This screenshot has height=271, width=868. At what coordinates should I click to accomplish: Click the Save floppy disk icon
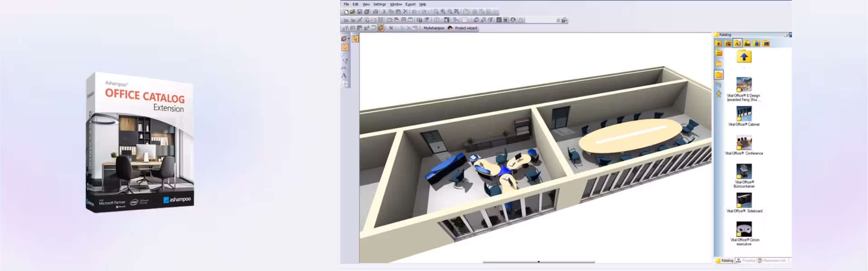[x=360, y=12]
